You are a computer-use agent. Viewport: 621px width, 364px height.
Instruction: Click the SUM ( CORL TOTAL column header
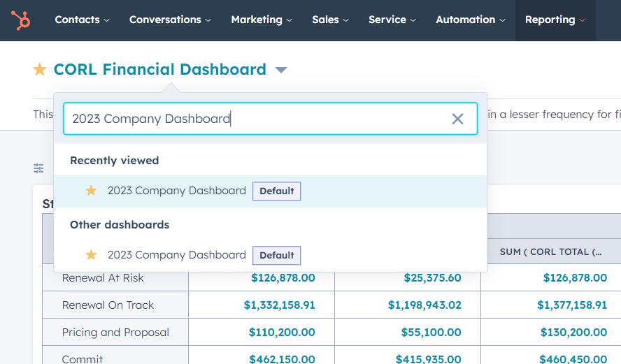click(x=550, y=252)
